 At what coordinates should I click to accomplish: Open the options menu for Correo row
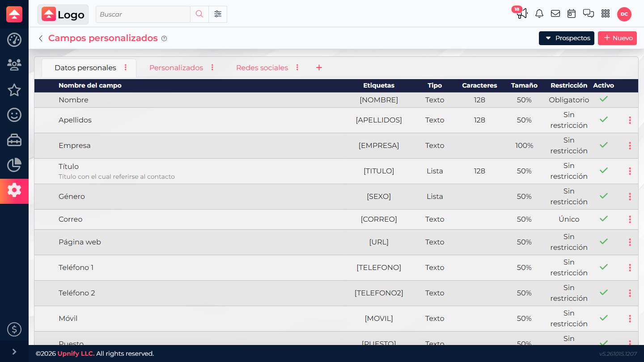point(630,219)
